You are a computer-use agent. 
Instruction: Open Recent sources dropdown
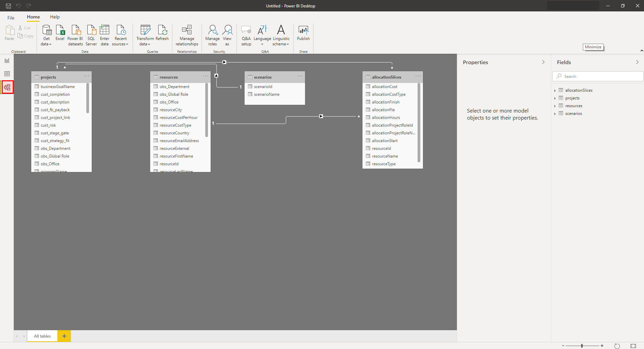point(120,35)
